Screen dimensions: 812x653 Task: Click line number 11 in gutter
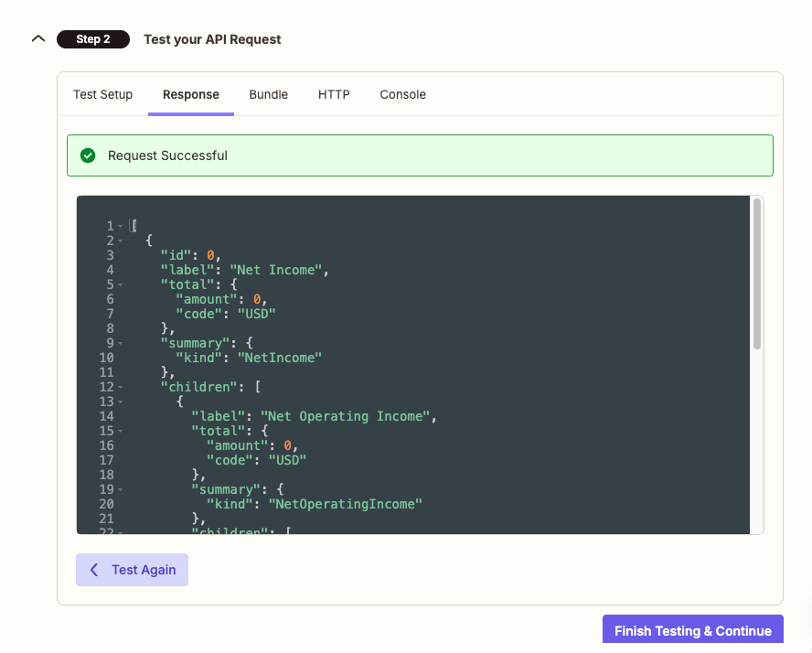pos(107,373)
